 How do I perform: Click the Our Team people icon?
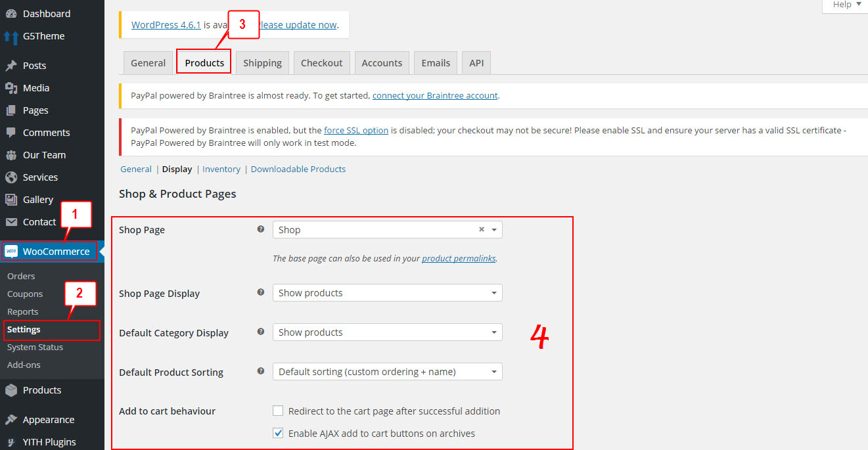pos(11,155)
